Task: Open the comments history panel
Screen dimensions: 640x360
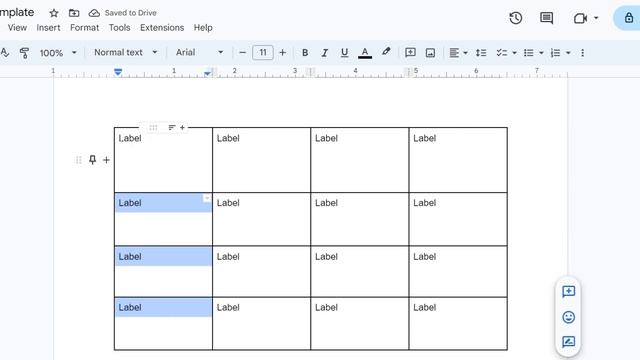Action: point(547,18)
